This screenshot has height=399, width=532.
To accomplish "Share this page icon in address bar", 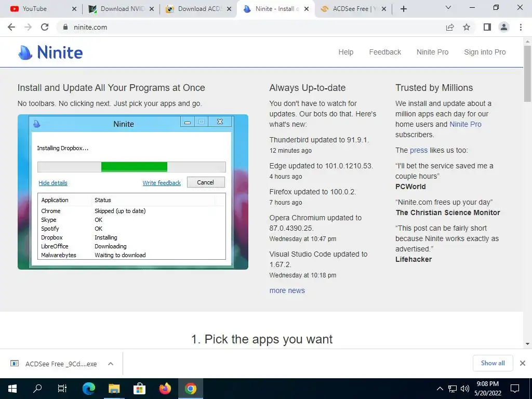I will pyautogui.click(x=450, y=27).
